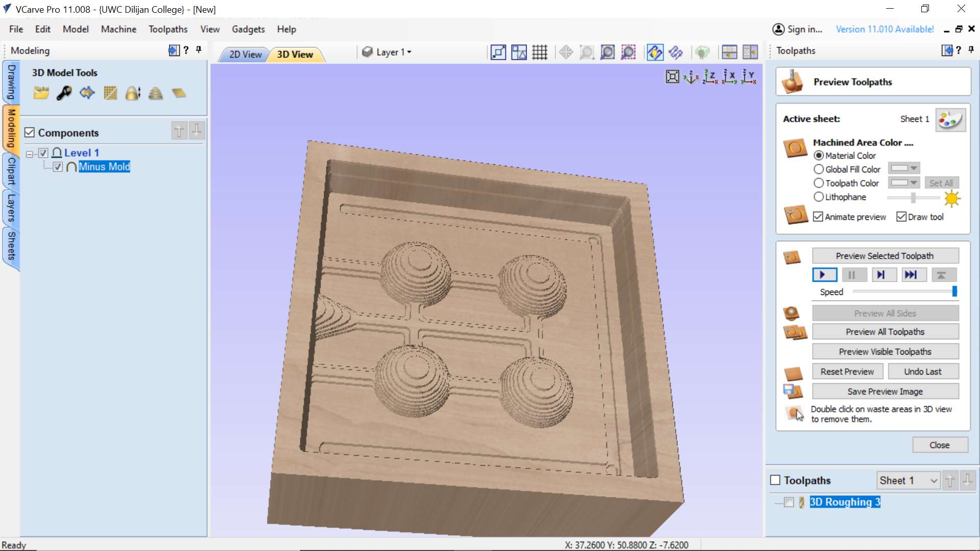Open the Layer 1 dropdown
This screenshot has height=551, width=980.
click(394, 53)
